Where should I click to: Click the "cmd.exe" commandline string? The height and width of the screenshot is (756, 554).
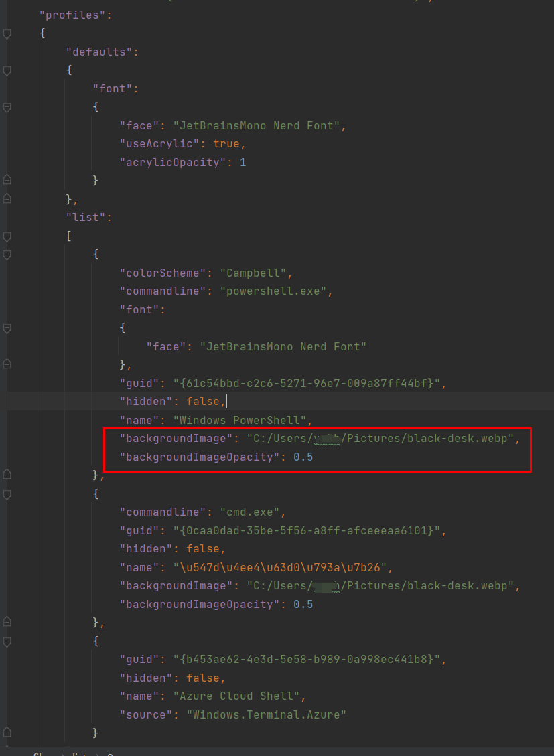pyautogui.click(x=250, y=512)
